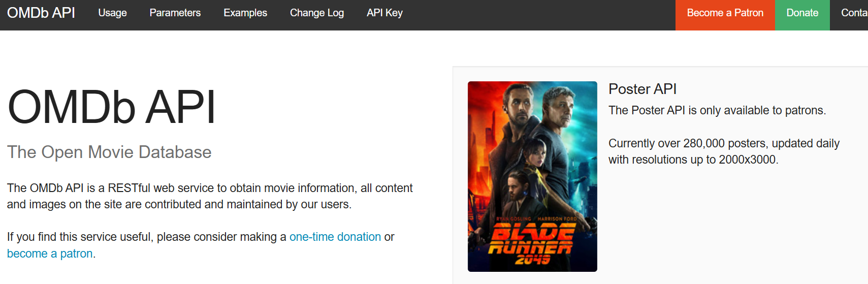View the Change Log page

(317, 13)
